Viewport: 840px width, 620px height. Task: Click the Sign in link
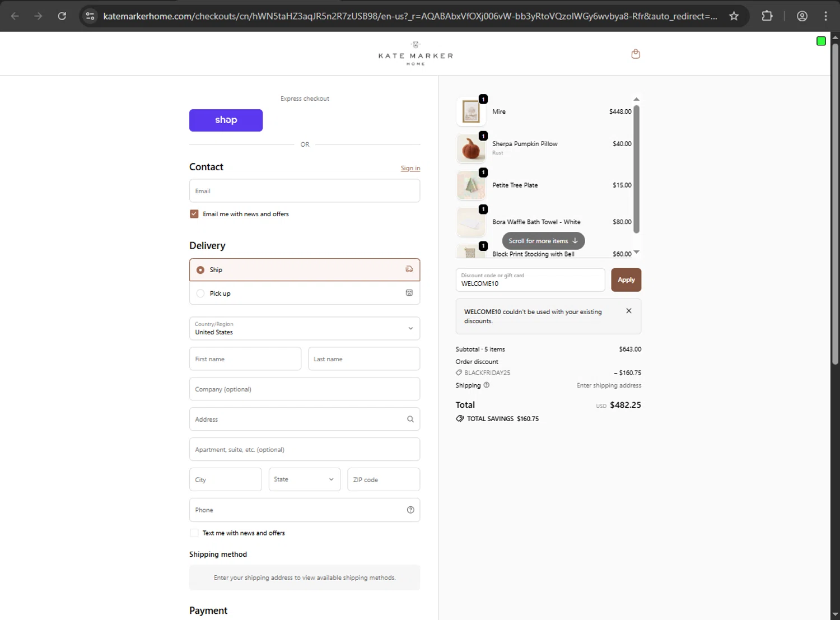tap(410, 168)
